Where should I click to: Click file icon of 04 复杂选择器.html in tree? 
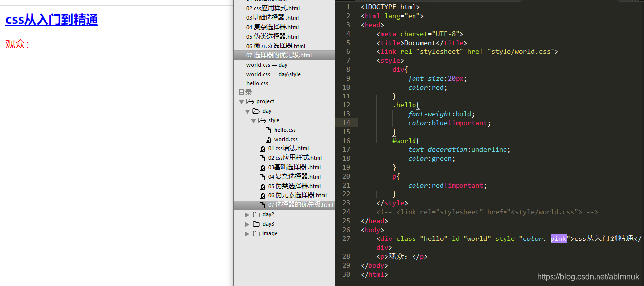[262, 177]
